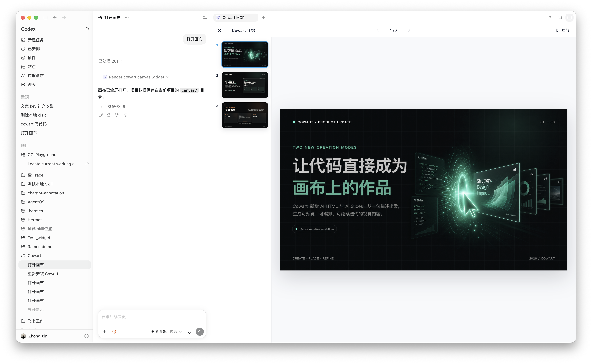The width and height of the screenshot is (592, 364).
Task: Go to next slide chevron
Action: point(409,31)
